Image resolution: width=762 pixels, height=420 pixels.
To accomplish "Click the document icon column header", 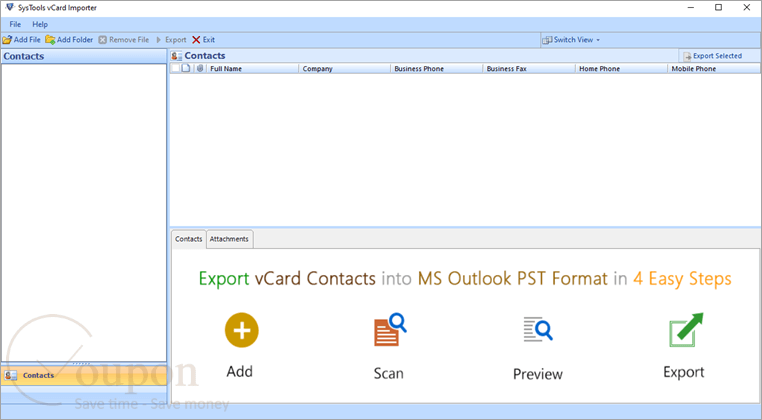I will 186,69.
